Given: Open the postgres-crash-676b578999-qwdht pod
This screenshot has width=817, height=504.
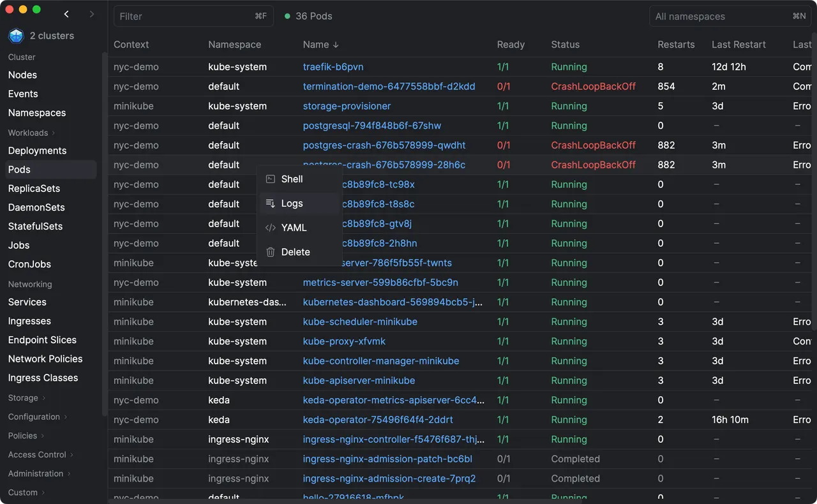Looking at the screenshot, I should tap(384, 145).
